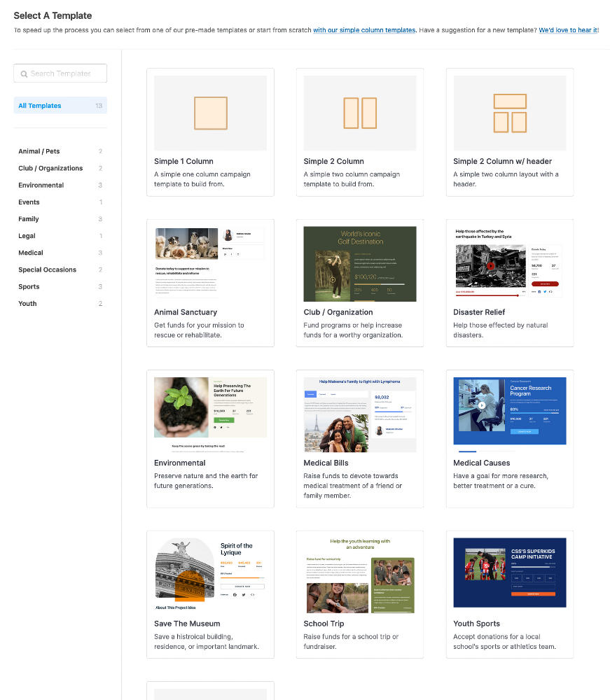Click 'Preserve nature and the earth' description
Image resolution: width=610 pixels, height=700 pixels.
(206, 481)
